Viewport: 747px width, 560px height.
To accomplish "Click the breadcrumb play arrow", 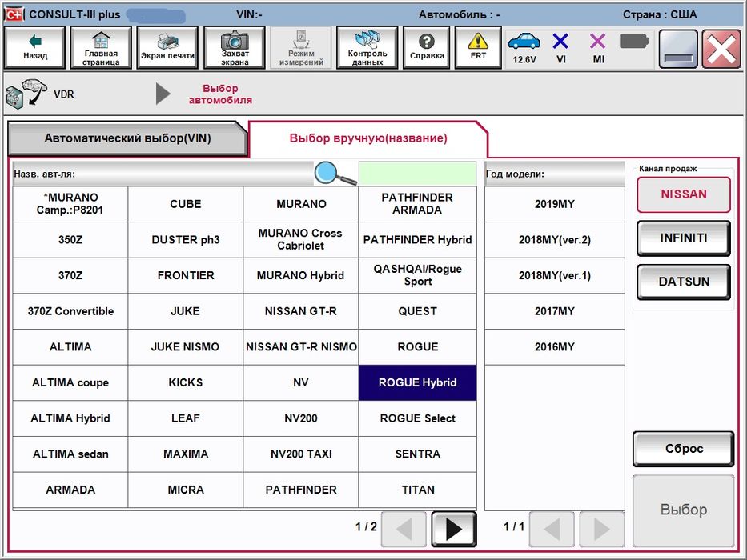I will (163, 94).
